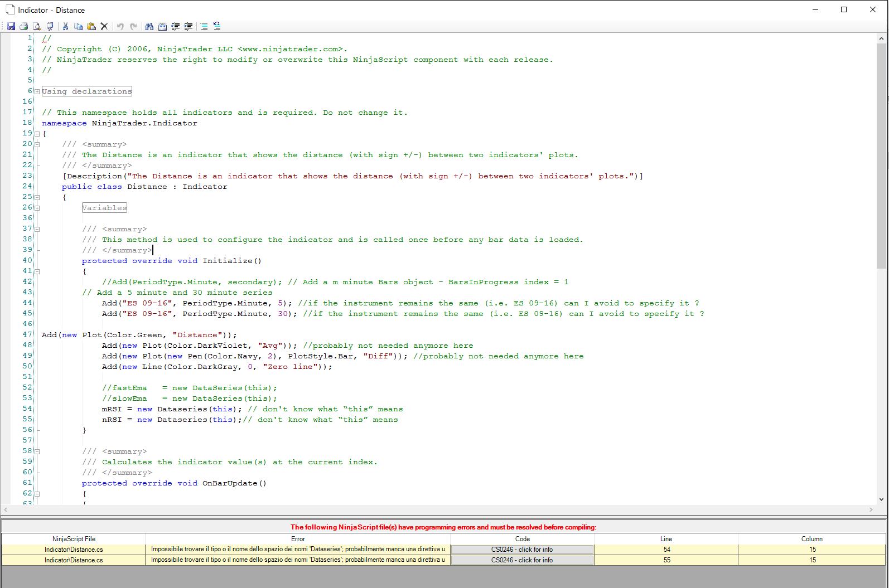Click the red 'programming errors' warning message
Viewport: 889px width, 588px height.
[443, 527]
